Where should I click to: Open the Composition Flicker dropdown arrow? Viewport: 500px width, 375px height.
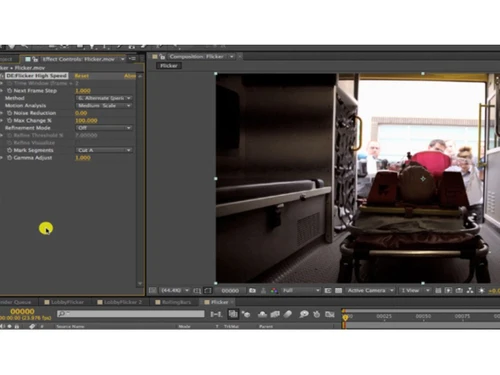(231, 57)
